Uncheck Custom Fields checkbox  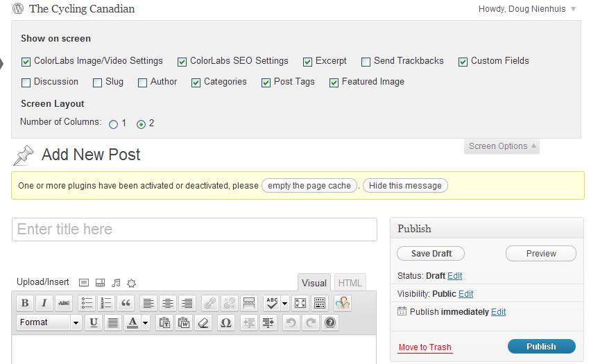[x=463, y=62]
